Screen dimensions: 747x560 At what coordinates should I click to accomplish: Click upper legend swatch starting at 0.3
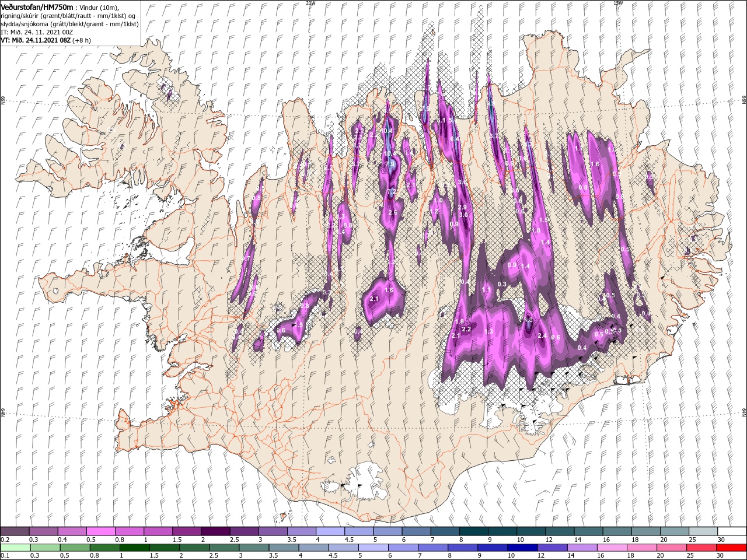point(44,531)
